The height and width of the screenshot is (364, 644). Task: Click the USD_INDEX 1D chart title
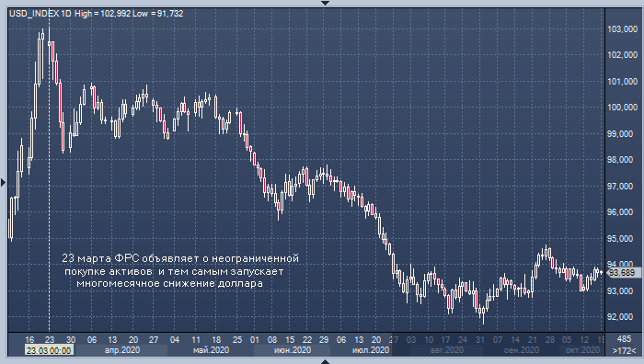tap(40, 14)
